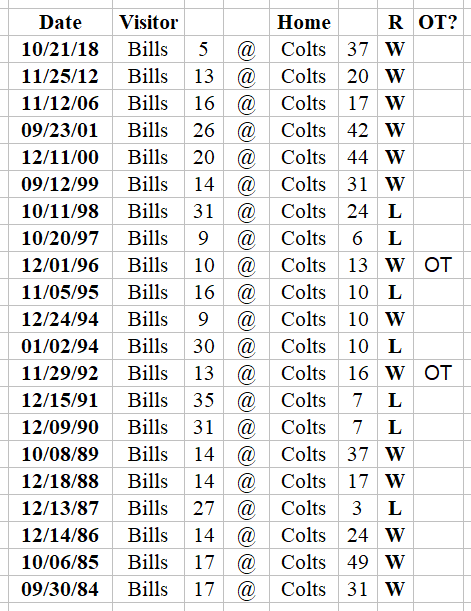Click the Bills score 27 cell
The height and width of the screenshot is (611, 471).
point(204,508)
